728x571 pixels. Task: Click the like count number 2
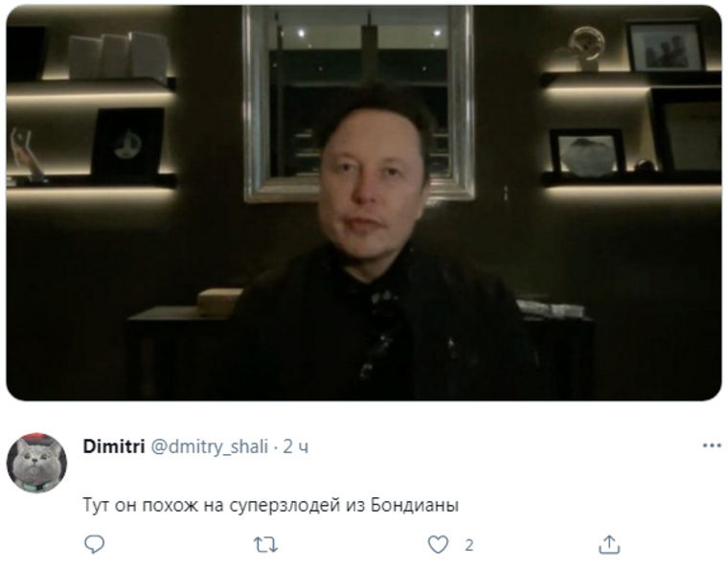click(469, 545)
